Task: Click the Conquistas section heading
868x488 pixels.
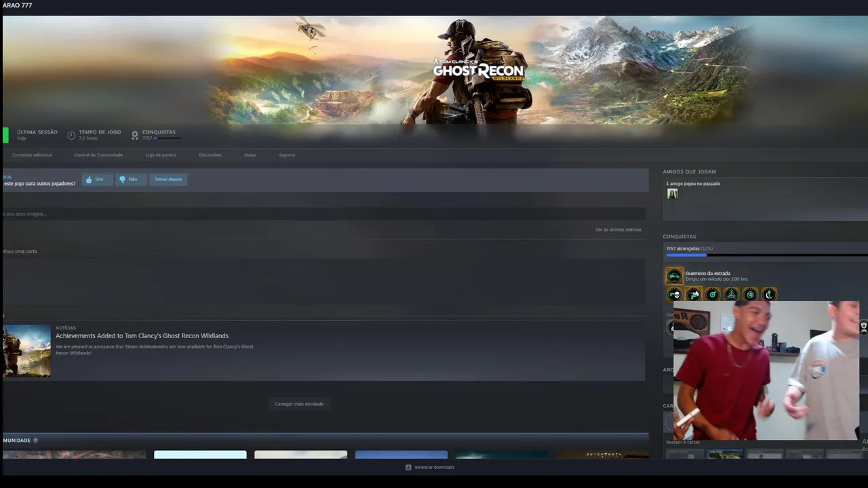Action: click(x=679, y=237)
